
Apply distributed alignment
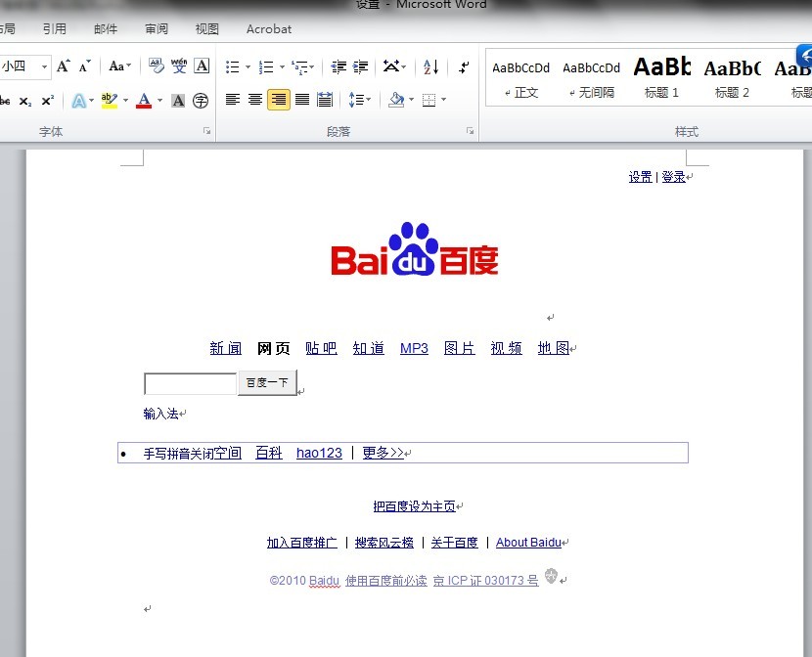pos(325,100)
